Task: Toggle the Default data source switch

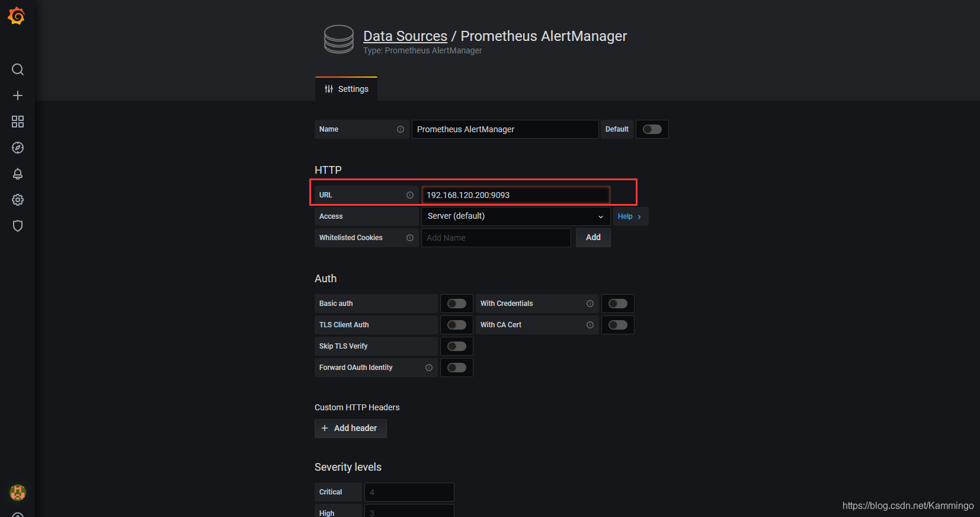Action: [x=652, y=129]
